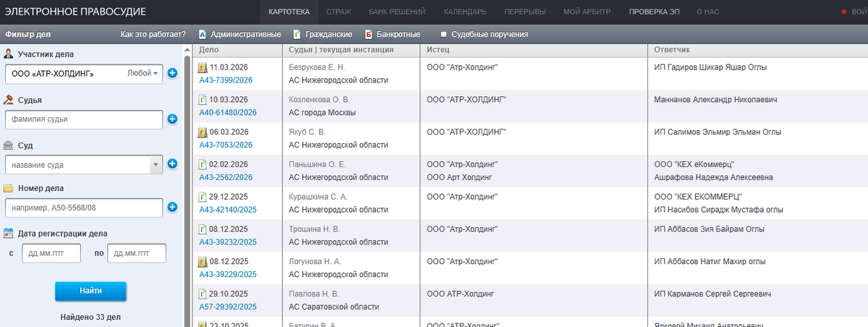Open the О НАС tab
The width and height of the screenshot is (868, 327).
tap(708, 12)
